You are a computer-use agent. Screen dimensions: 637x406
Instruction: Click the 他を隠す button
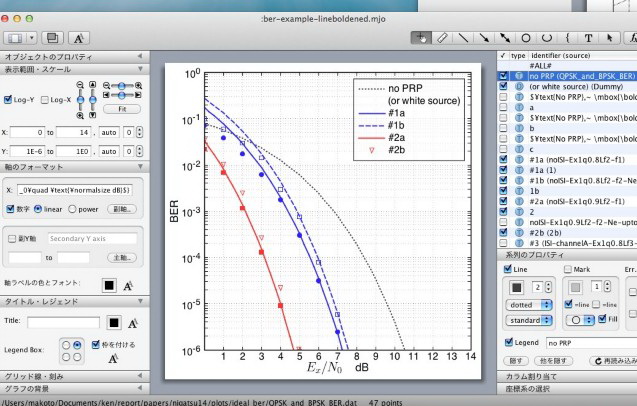tap(553, 361)
